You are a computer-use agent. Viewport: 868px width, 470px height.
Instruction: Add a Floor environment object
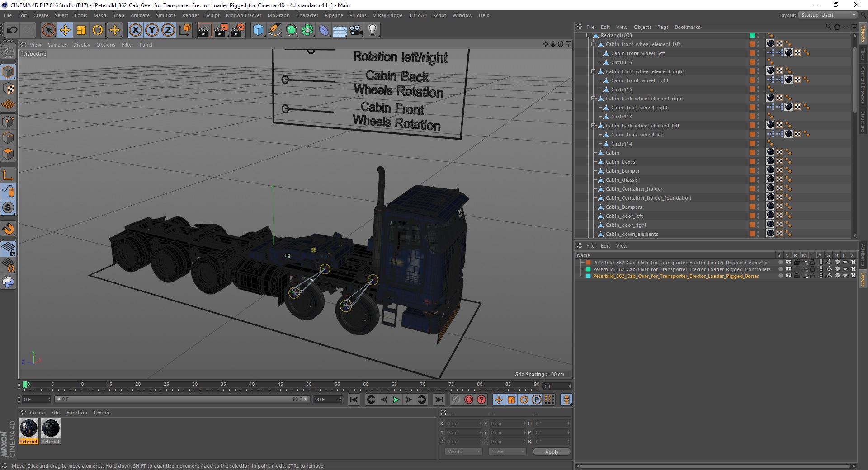pyautogui.click(x=340, y=30)
